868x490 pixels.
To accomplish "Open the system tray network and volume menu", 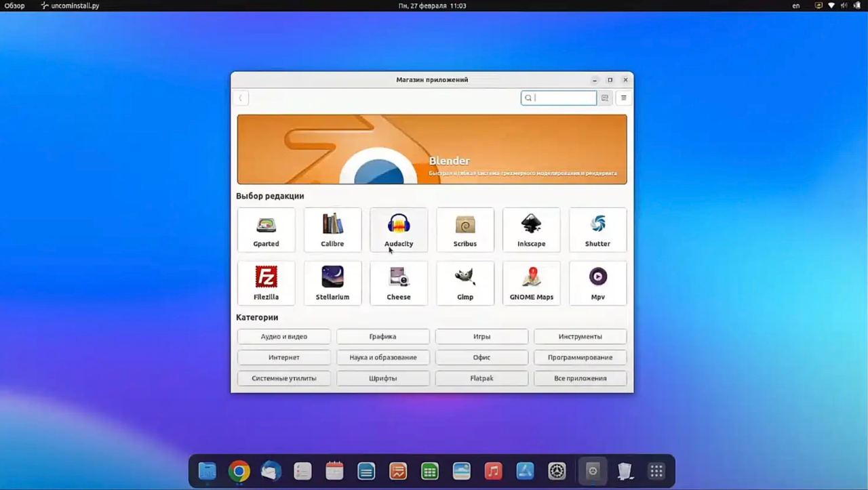I will (838, 5).
